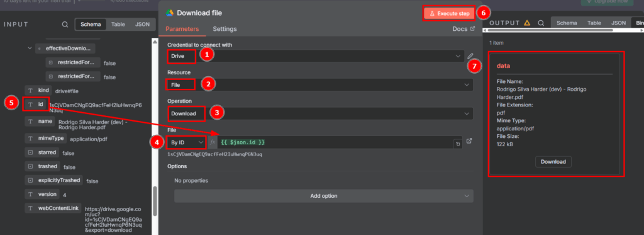Screen dimensions: 644x235
Task: Click the webContentLink field pill
Action: 53,209
